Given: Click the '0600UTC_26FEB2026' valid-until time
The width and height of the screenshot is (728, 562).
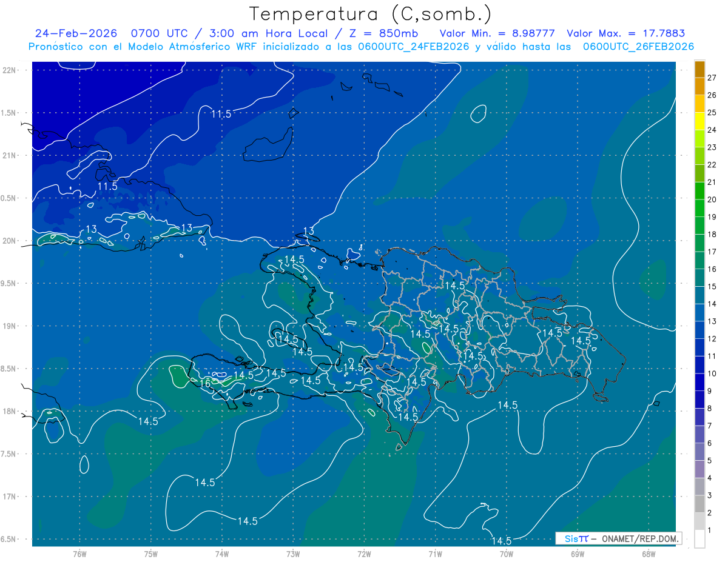Looking at the screenshot, I should click(x=638, y=47).
